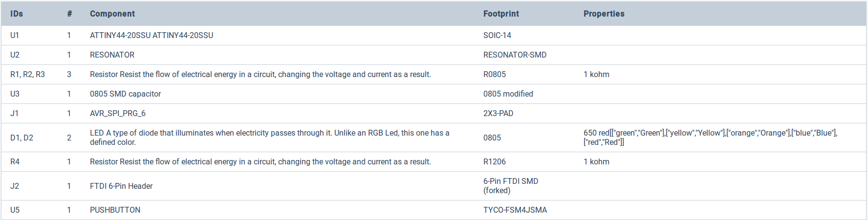Click the IDs column header
Screen dimensions: 868x220
pos(17,14)
